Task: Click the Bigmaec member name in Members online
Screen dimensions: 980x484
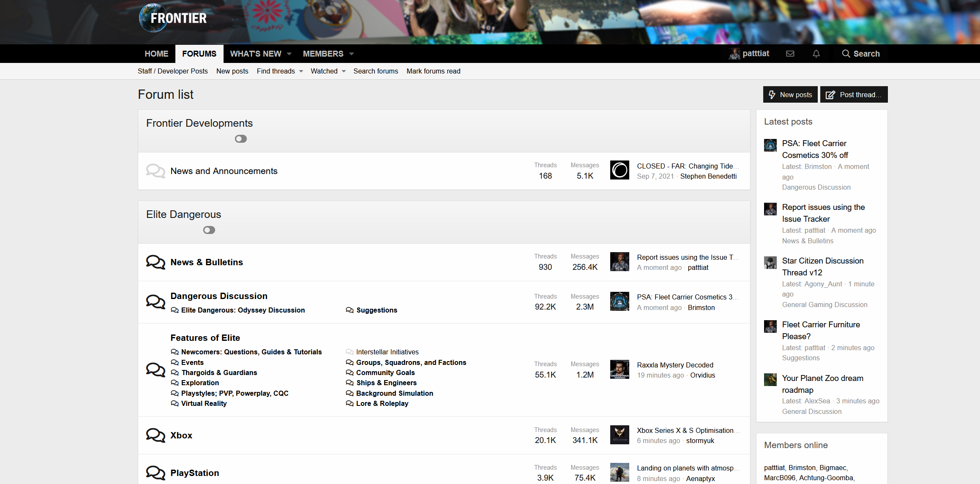Action: tap(833, 468)
